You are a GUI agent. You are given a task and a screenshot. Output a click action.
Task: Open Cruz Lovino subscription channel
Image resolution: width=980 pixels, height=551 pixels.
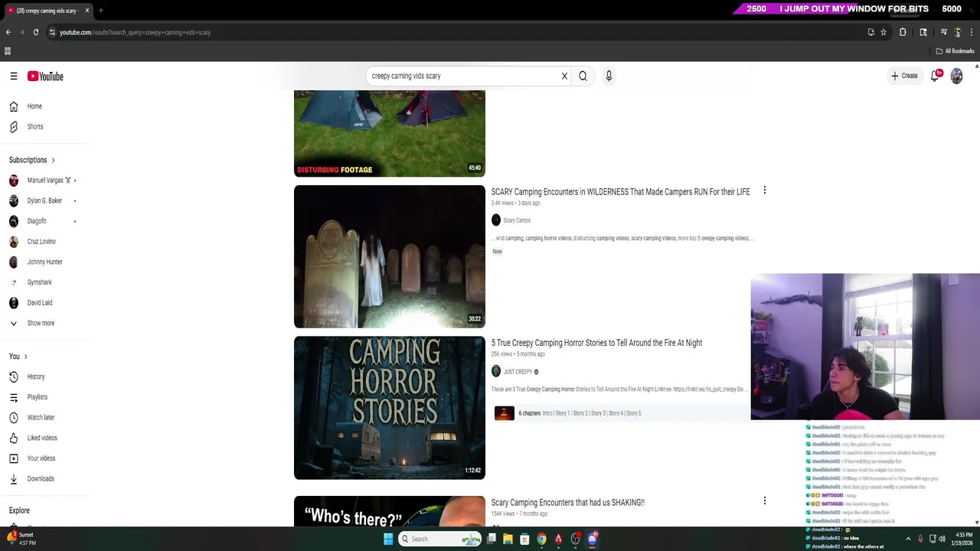pyautogui.click(x=42, y=241)
